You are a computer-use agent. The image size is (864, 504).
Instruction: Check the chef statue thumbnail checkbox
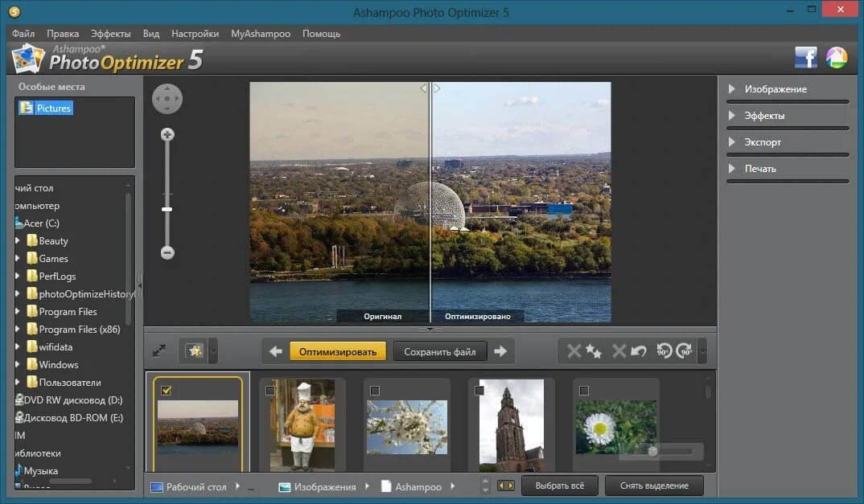270,391
